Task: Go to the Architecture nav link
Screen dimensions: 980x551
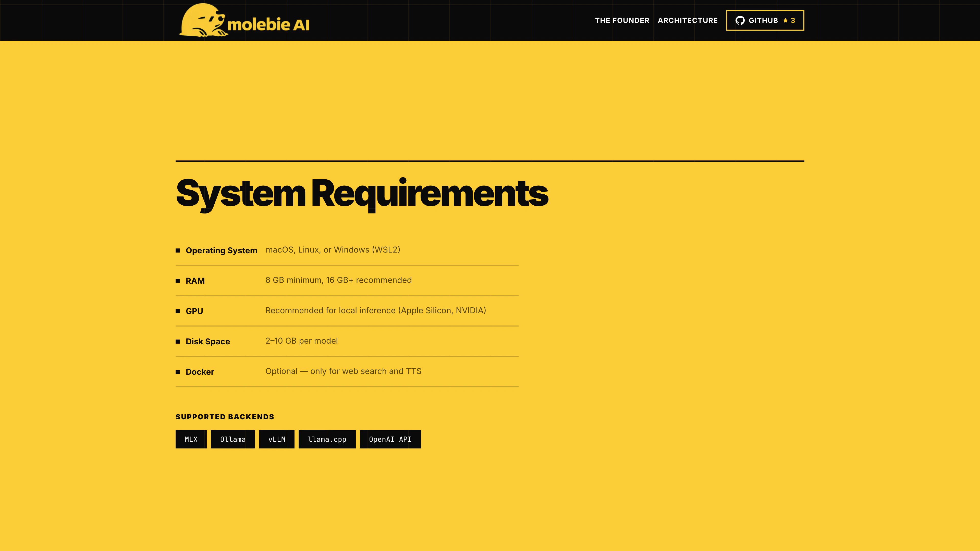Action: [x=688, y=20]
